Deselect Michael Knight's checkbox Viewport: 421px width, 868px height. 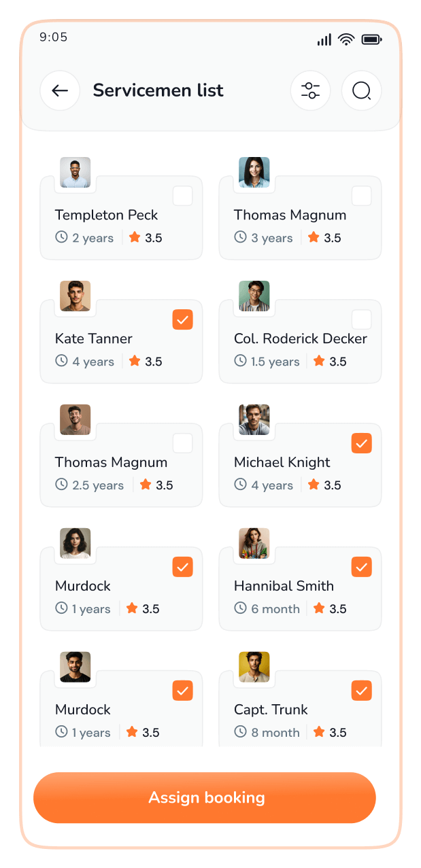(361, 443)
